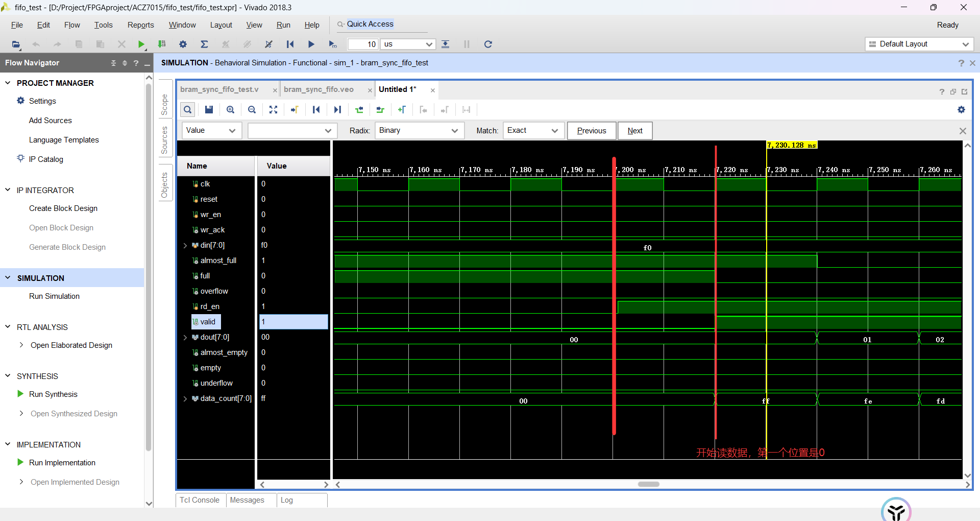The image size is (980, 521).
Task: Expand the data_count[7:0] bus signal
Action: pyautogui.click(x=185, y=399)
